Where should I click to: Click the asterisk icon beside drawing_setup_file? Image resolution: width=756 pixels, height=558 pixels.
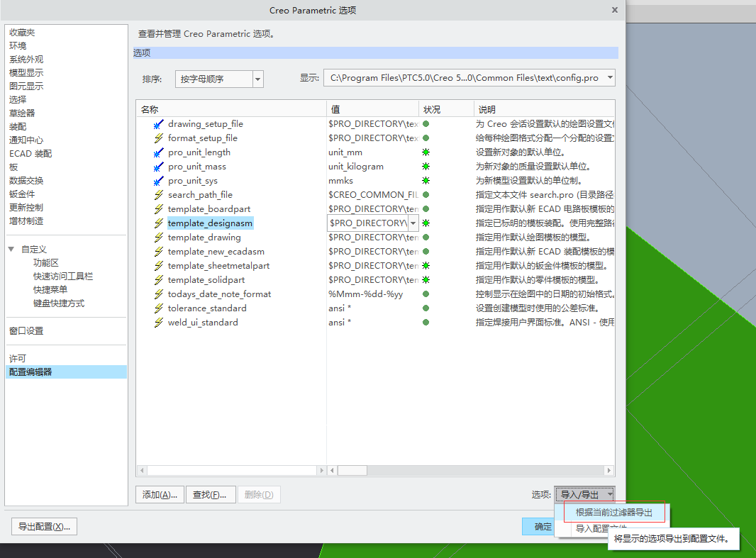[x=159, y=124]
